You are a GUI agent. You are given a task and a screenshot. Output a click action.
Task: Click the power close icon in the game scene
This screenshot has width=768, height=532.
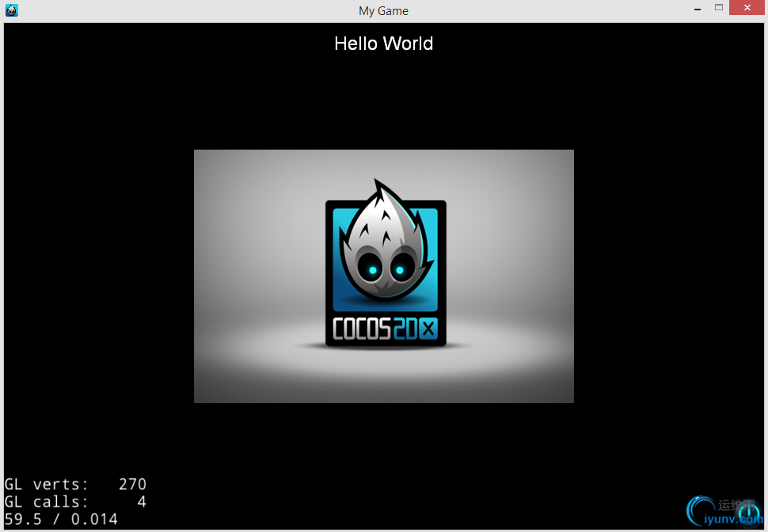(749, 513)
